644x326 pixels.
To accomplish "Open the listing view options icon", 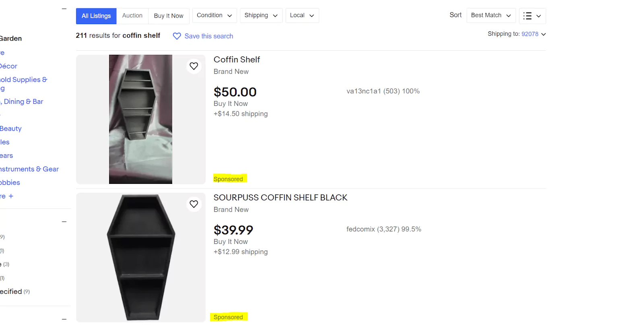I will [x=532, y=16].
